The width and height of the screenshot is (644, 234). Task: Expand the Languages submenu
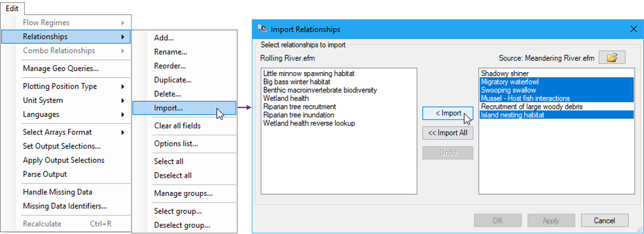click(41, 114)
